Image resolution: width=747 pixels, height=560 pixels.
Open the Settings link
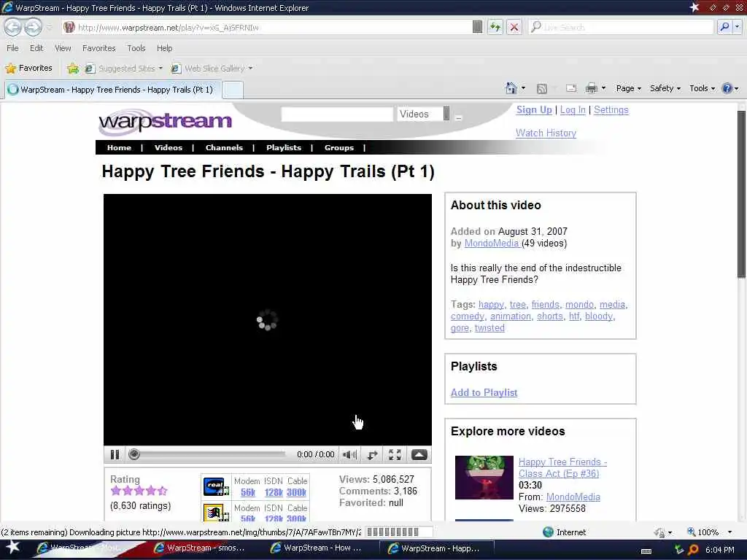(x=611, y=110)
